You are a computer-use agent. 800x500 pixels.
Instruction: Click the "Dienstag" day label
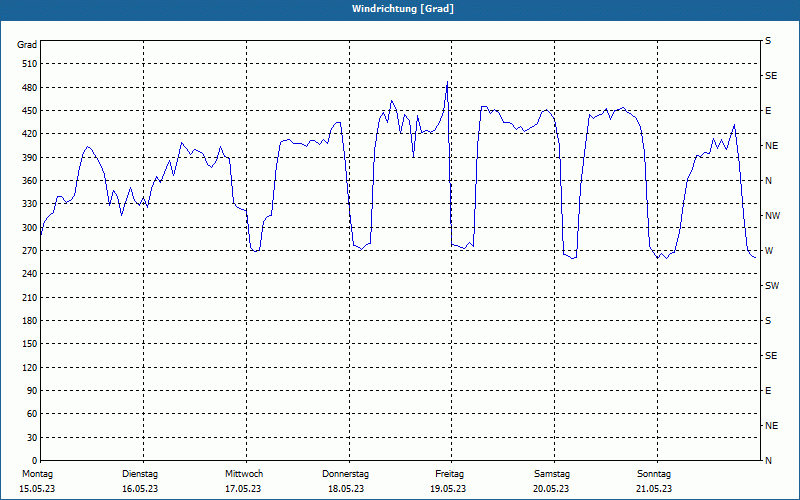[140, 474]
